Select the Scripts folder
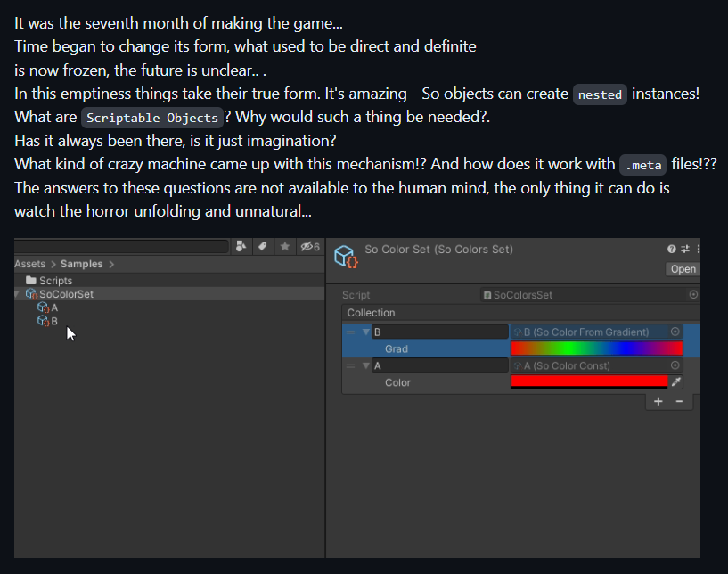 pos(49,281)
